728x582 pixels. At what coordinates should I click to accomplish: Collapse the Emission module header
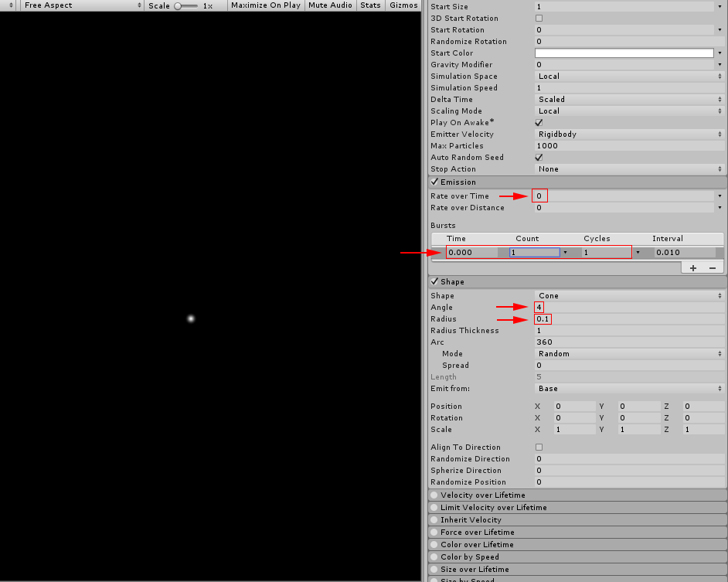click(577, 182)
